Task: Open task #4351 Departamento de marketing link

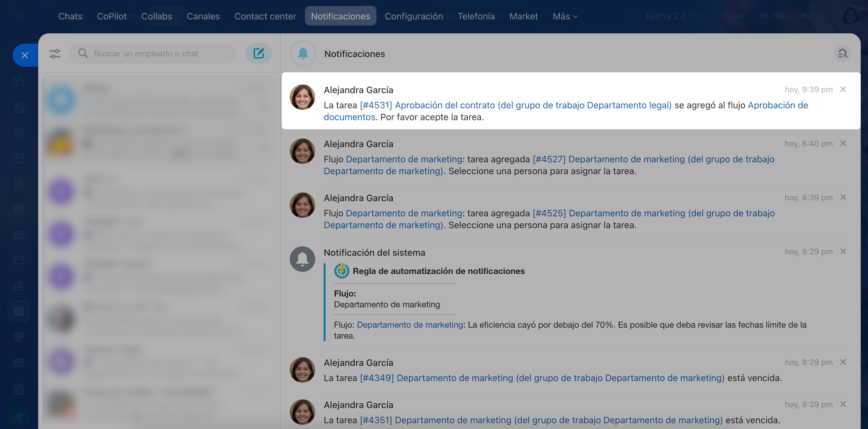Action: click(541, 420)
